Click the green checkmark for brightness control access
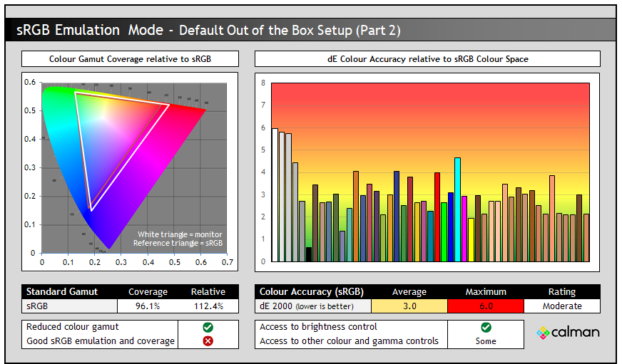This screenshot has height=364, width=622. coord(486,328)
